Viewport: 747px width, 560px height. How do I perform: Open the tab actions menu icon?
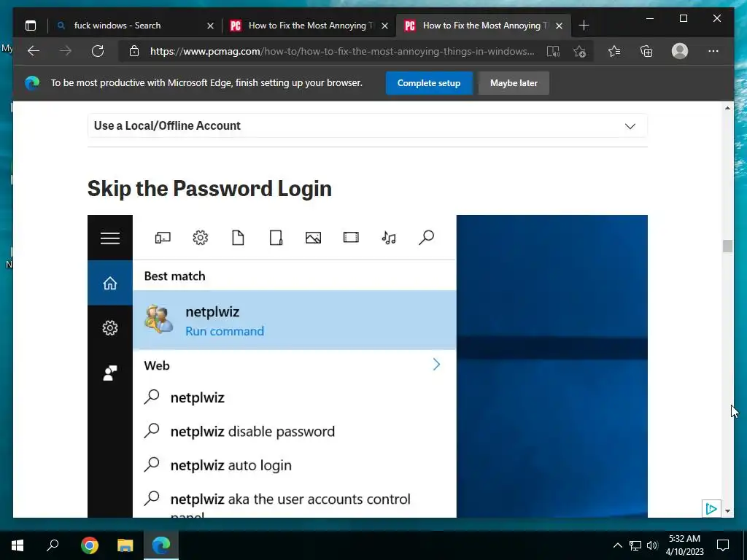tap(31, 26)
